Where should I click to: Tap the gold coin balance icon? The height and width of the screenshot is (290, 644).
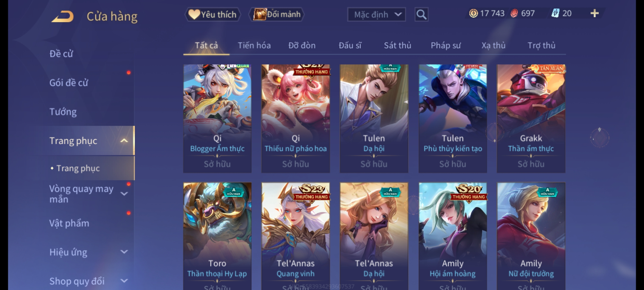tap(473, 13)
